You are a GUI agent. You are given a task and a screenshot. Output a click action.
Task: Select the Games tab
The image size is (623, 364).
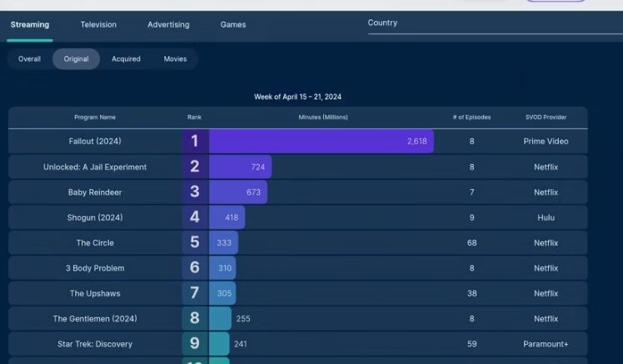(x=233, y=25)
